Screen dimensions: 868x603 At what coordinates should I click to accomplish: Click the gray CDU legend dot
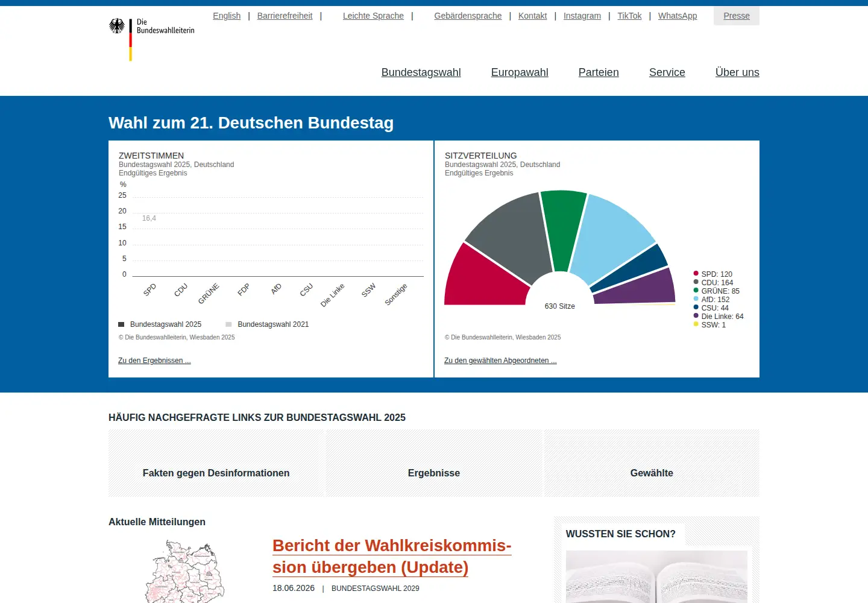[x=696, y=282]
